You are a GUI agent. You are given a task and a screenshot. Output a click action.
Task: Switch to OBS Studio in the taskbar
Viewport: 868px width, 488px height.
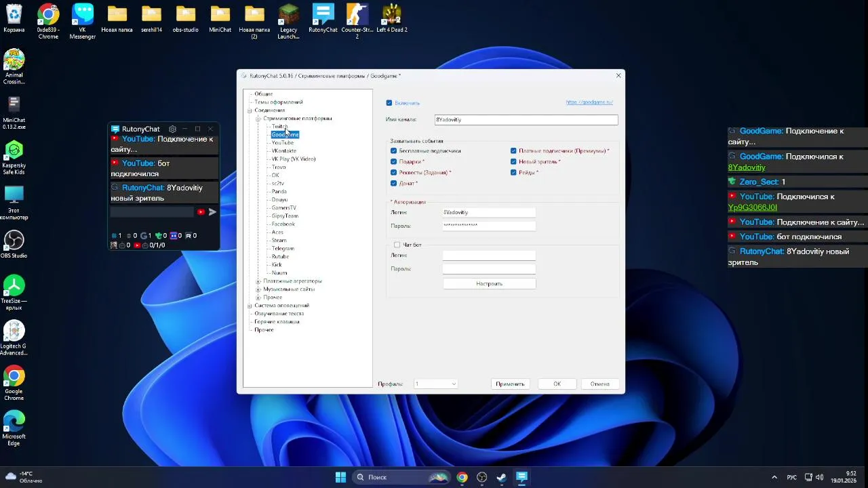(x=482, y=477)
